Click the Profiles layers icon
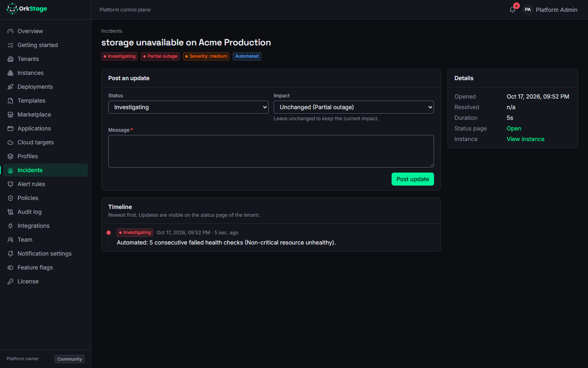 pos(11,156)
